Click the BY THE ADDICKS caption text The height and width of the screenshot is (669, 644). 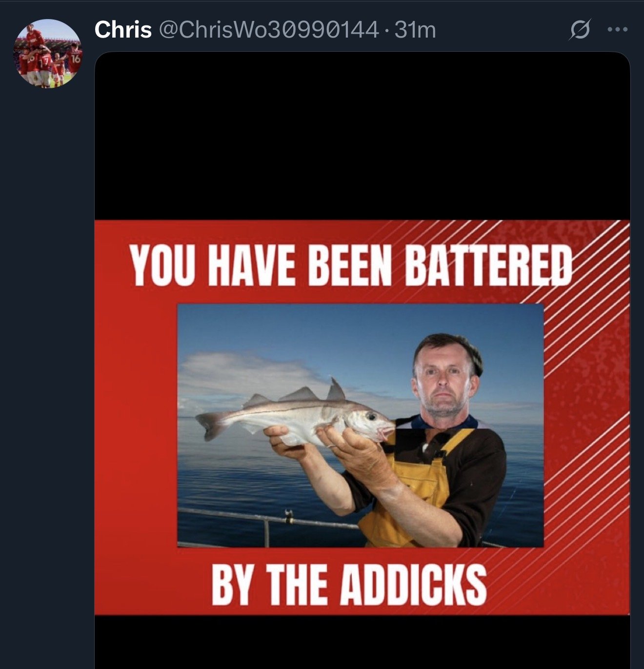(349, 584)
